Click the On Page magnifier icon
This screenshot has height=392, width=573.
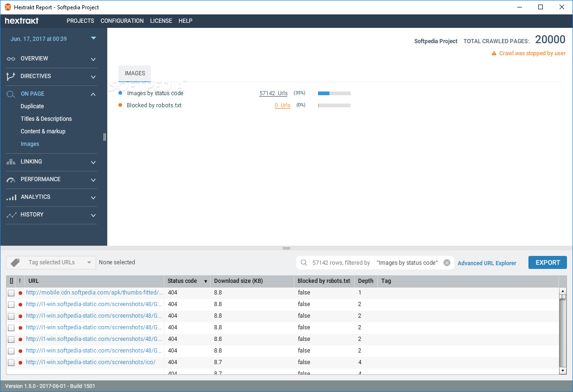(11, 94)
